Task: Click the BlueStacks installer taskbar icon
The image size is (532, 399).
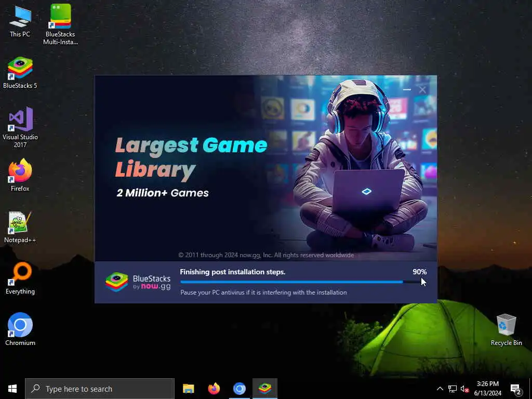Action: point(265,389)
